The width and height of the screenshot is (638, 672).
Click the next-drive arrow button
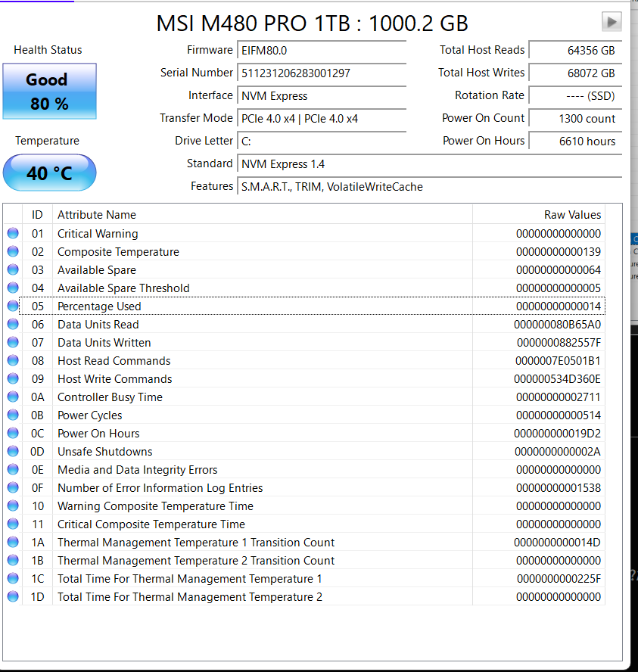tap(612, 21)
